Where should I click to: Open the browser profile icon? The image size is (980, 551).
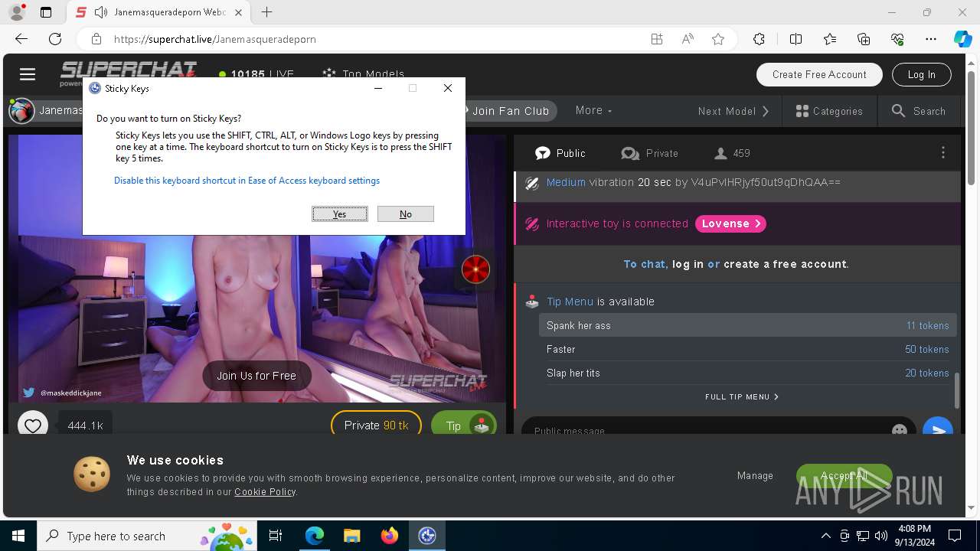17,12
